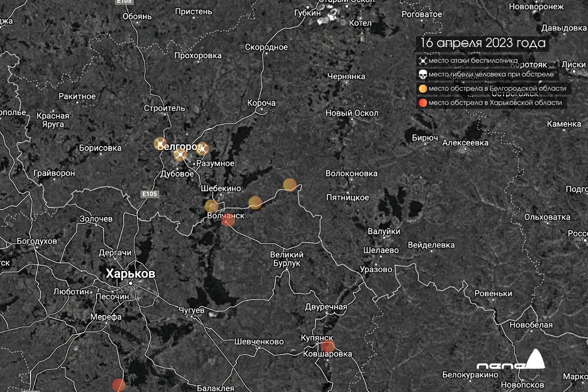588x392 pixels.
Task: Click the Новый Оскол label
Action: click(352, 113)
